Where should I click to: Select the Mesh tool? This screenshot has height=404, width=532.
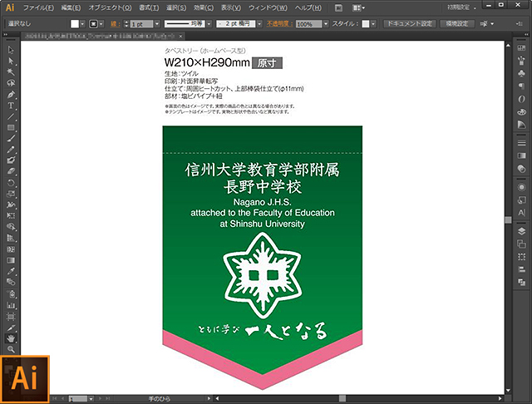[x=11, y=249]
